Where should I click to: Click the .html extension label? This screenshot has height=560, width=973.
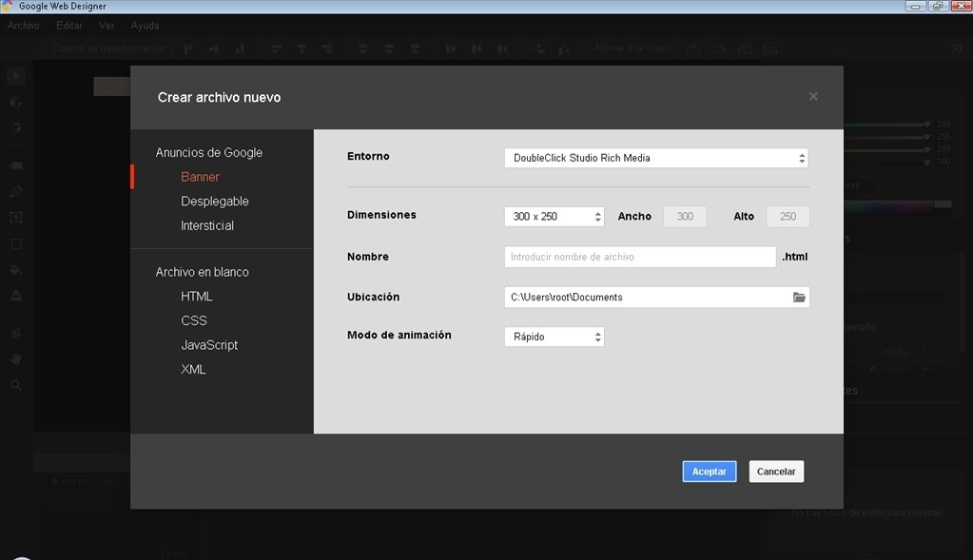[x=795, y=257]
